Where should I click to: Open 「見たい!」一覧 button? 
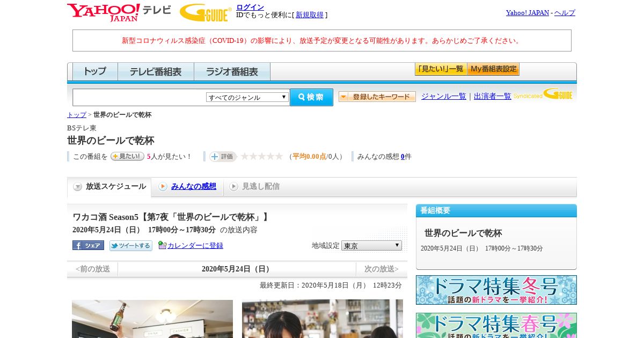coord(441,69)
